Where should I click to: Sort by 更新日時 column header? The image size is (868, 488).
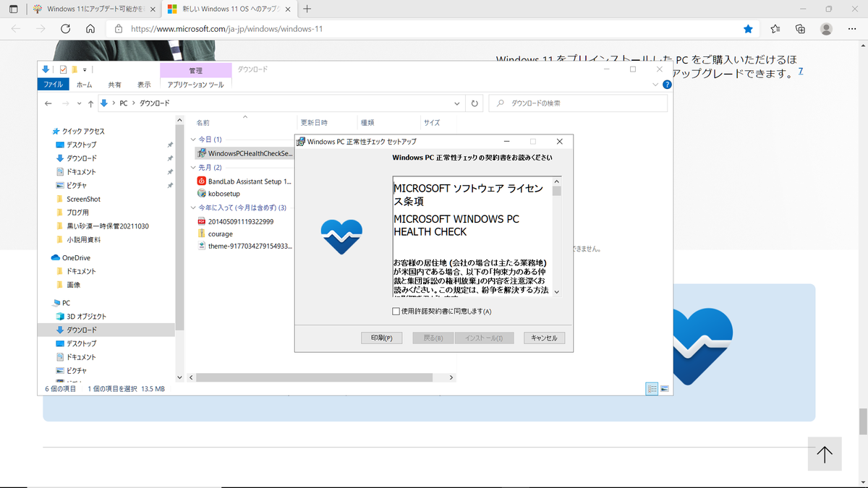pyautogui.click(x=314, y=123)
